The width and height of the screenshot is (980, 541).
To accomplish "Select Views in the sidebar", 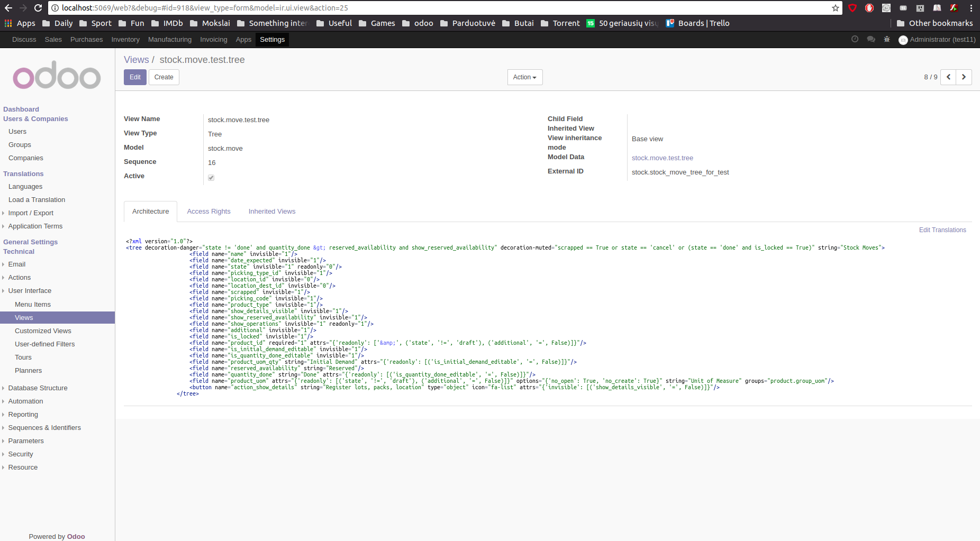I will (x=24, y=317).
